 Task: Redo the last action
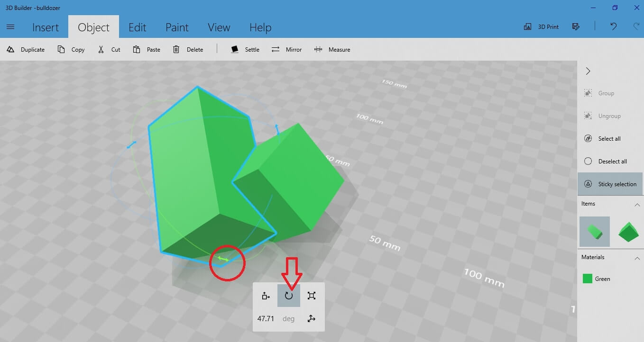pos(636,27)
